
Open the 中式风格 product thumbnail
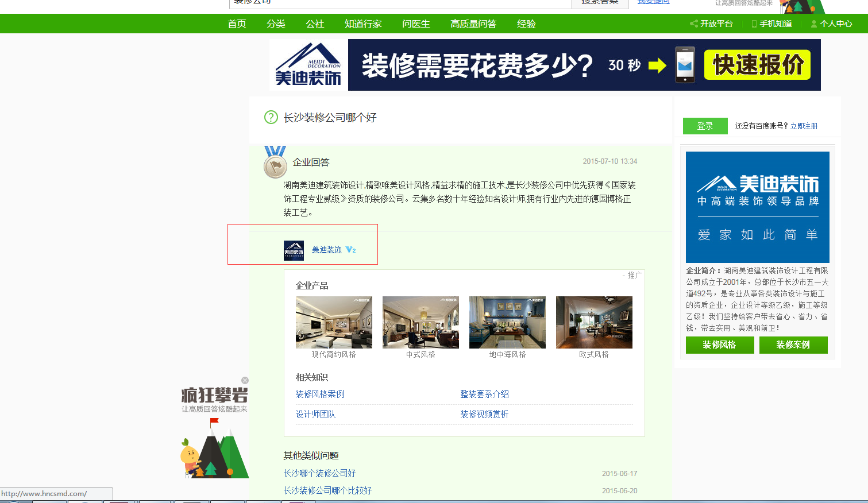[421, 322]
